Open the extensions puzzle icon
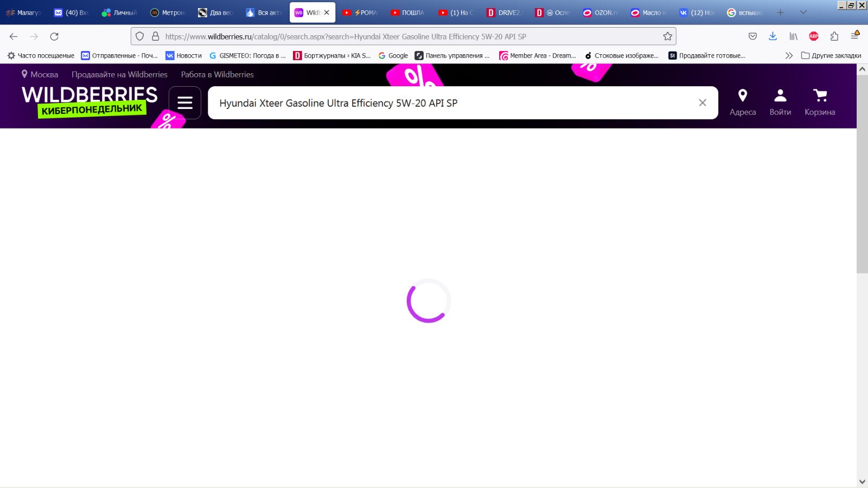The image size is (868, 488). click(x=834, y=36)
